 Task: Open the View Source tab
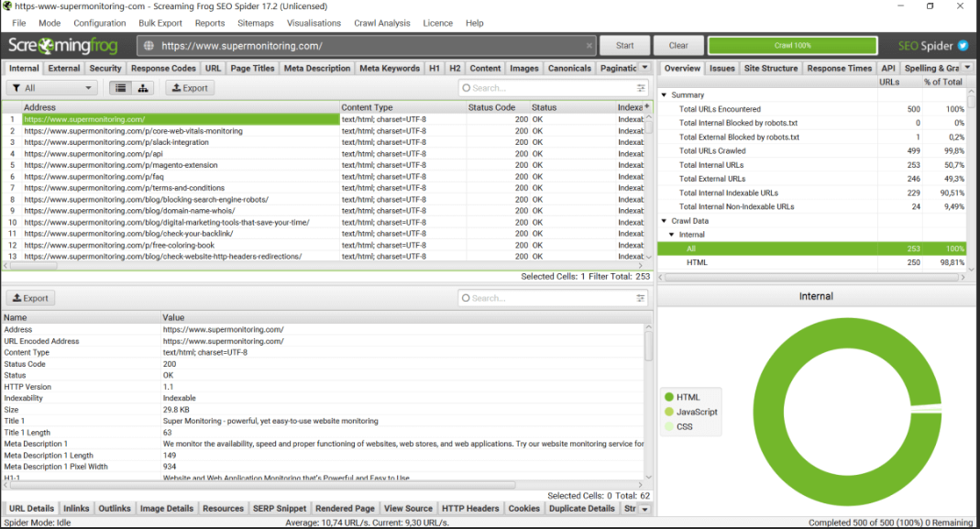[x=408, y=508]
